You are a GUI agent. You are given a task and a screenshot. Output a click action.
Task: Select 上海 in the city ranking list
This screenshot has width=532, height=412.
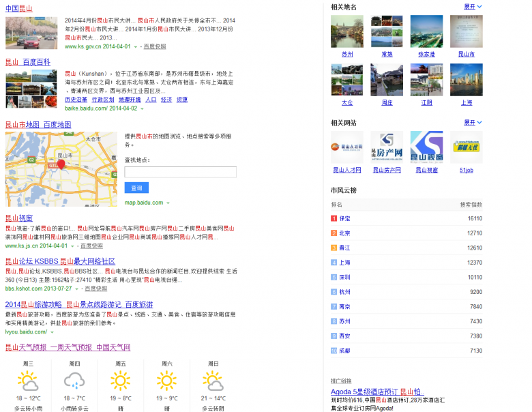(x=344, y=263)
